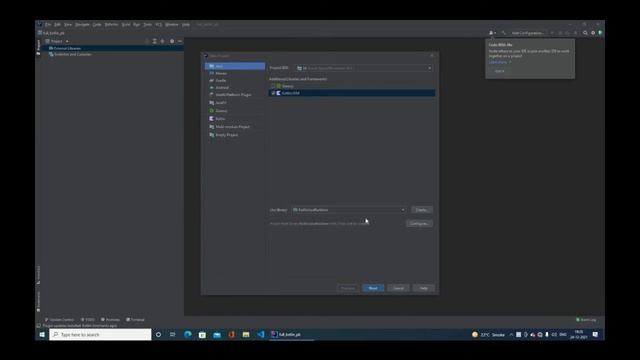Click the build hammer icon

tap(504, 33)
